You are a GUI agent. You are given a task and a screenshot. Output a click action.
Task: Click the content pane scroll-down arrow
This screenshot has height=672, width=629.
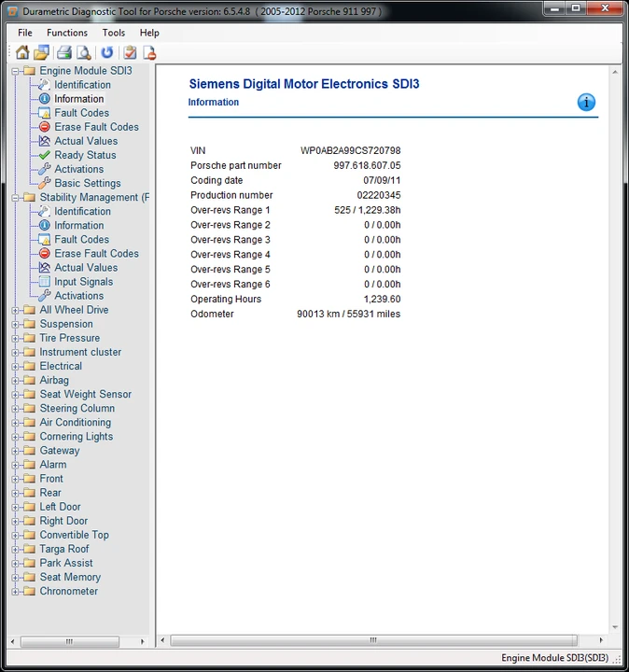pos(615,627)
